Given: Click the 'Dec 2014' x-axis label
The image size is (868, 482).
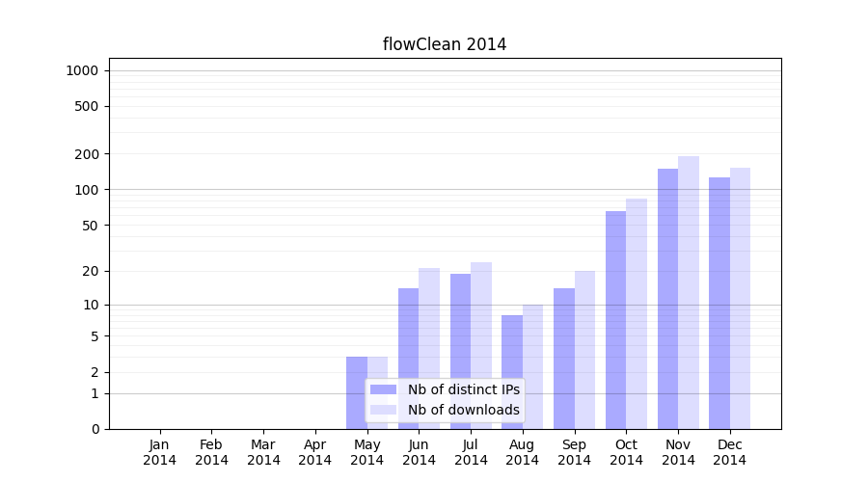Looking at the screenshot, I should point(730,452).
